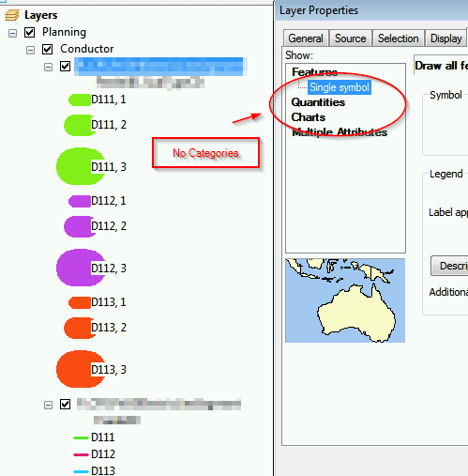468x476 pixels.
Task: Select the 'D113, 3' legend label
Action: click(109, 370)
